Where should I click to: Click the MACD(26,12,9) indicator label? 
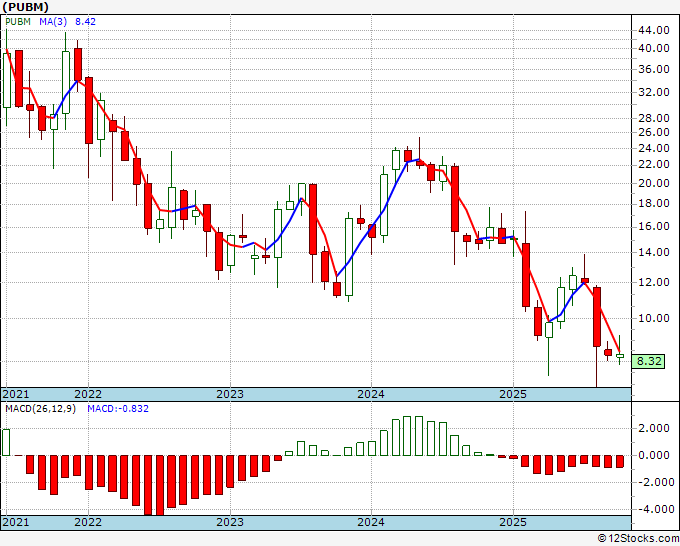pos(40,409)
